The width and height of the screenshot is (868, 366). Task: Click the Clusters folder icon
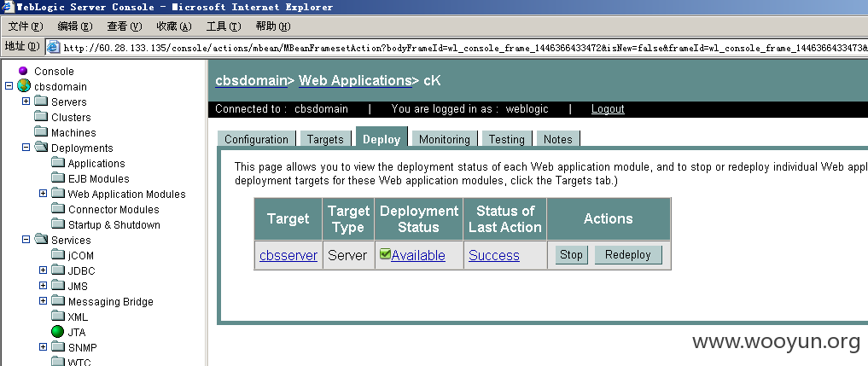coord(41,116)
